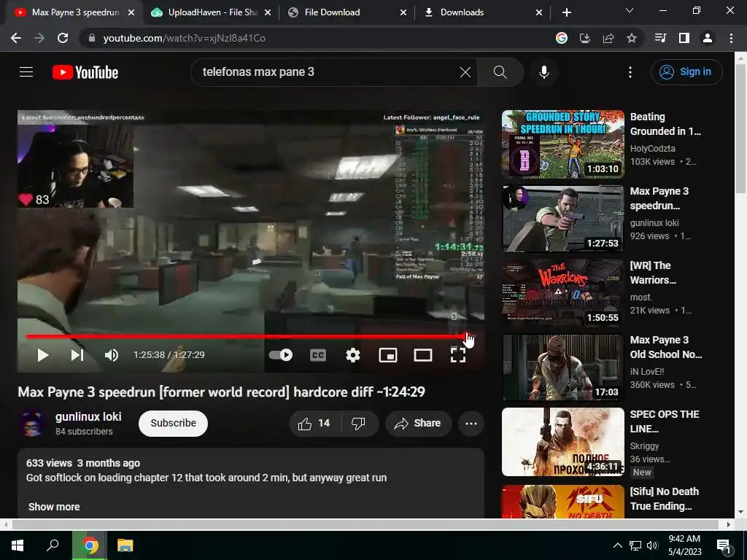
Task: Activate miniplayer mode
Action: (x=388, y=355)
